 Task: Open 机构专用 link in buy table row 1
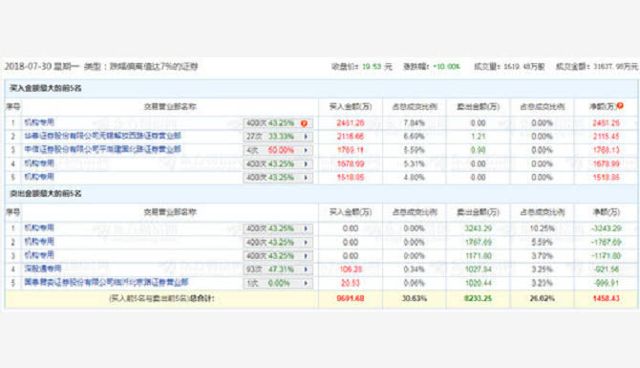click(x=39, y=122)
